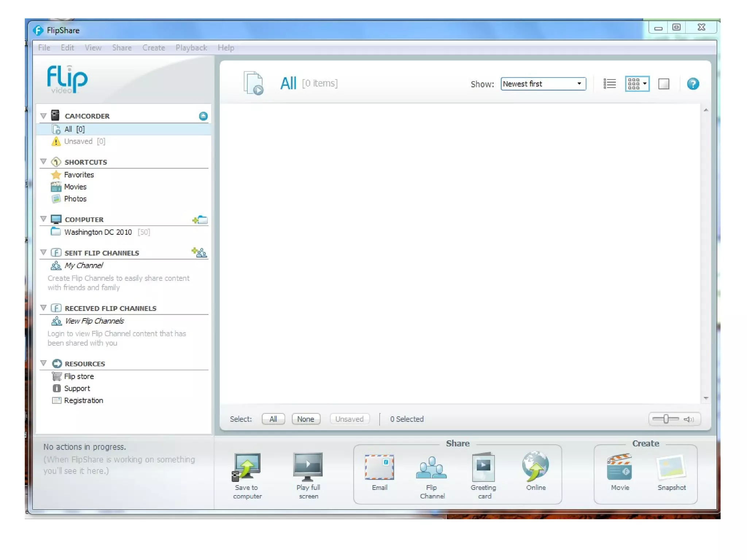Screen dimensions: 747x560
Task: Open the Playback menu
Action: click(191, 48)
